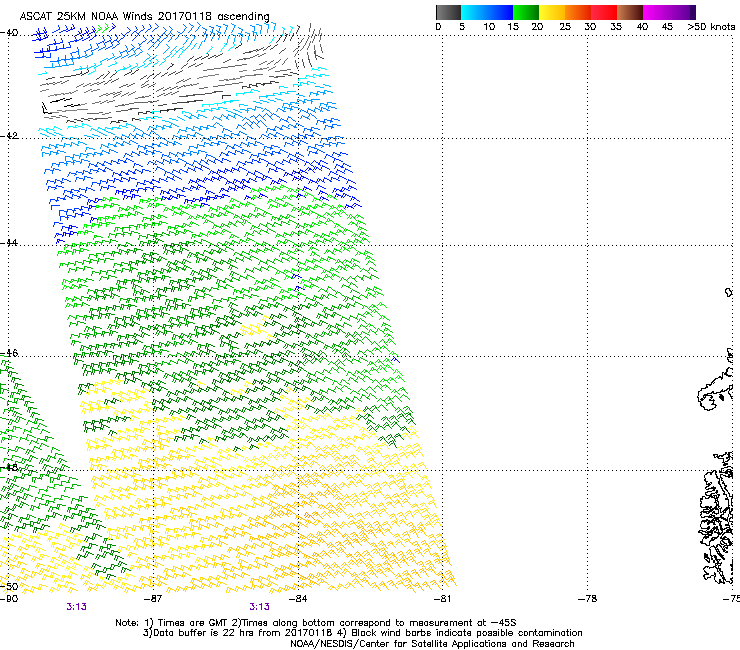The height and width of the screenshot is (650, 740).
Task: Click the latitude label -48
Action: point(9,467)
